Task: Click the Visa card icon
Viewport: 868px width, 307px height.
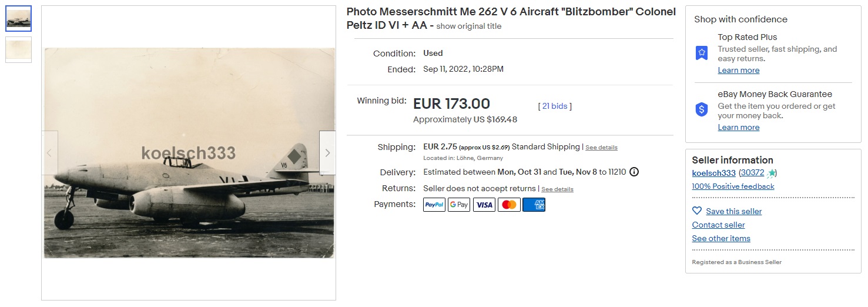Action: point(484,205)
